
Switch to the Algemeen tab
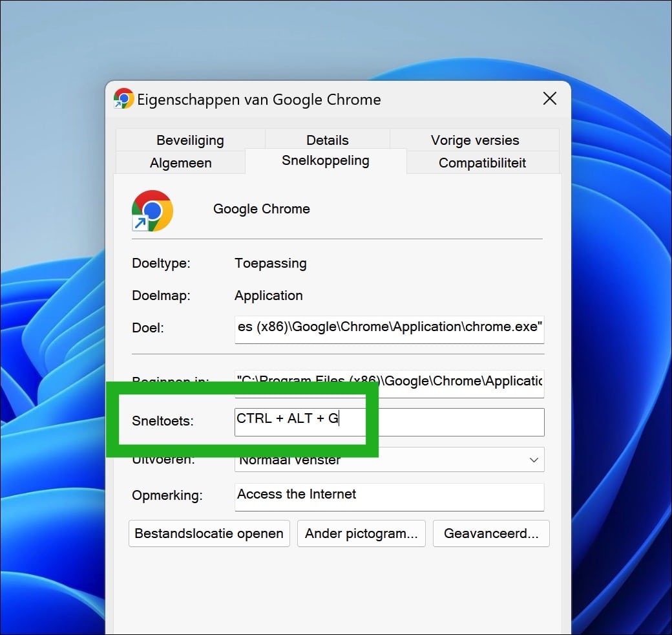180,163
